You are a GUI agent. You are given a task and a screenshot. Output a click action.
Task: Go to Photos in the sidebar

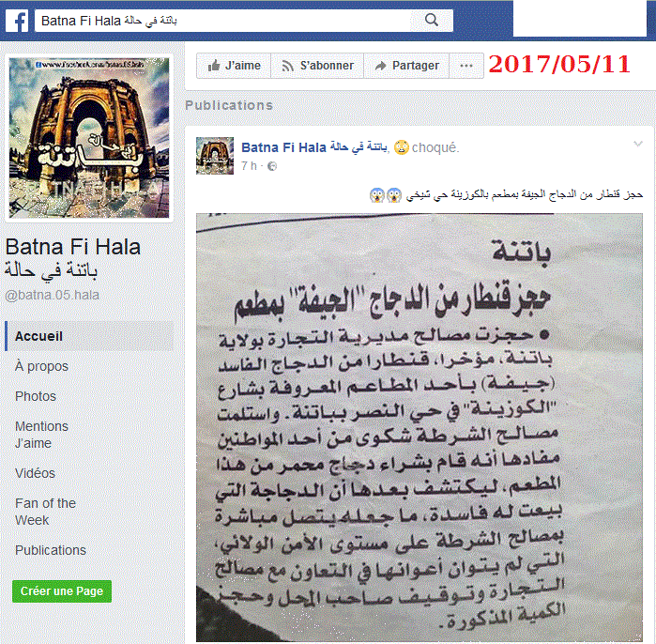pyautogui.click(x=36, y=396)
